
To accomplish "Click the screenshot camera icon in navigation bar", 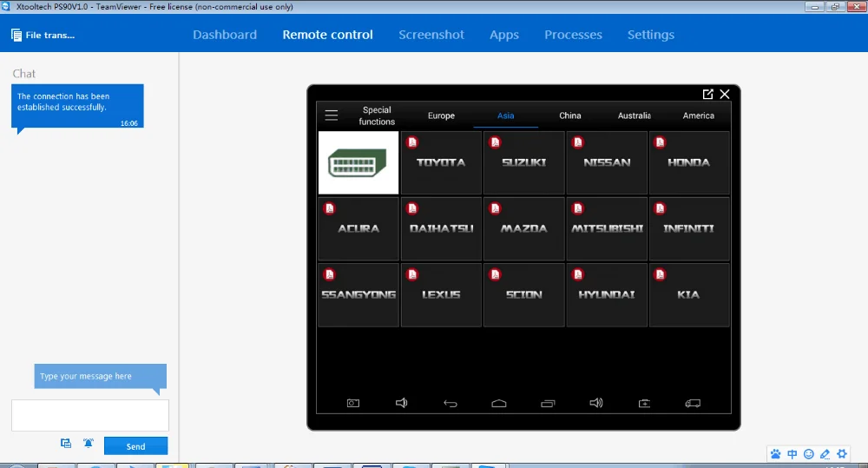I will click(x=353, y=403).
